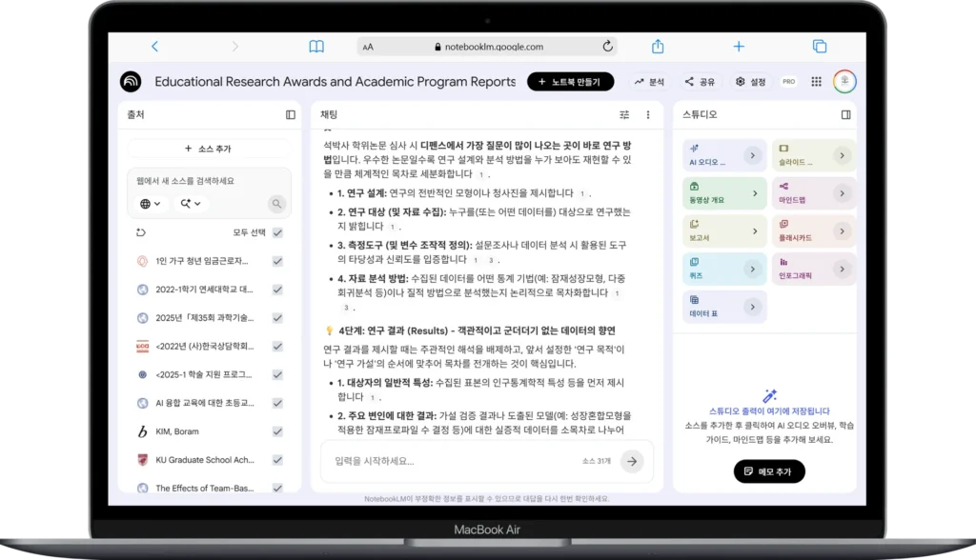The height and width of the screenshot is (560, 976).
Task: Uncheck the KU Graduate School source checkbox
Action: (x=277, y=460)
